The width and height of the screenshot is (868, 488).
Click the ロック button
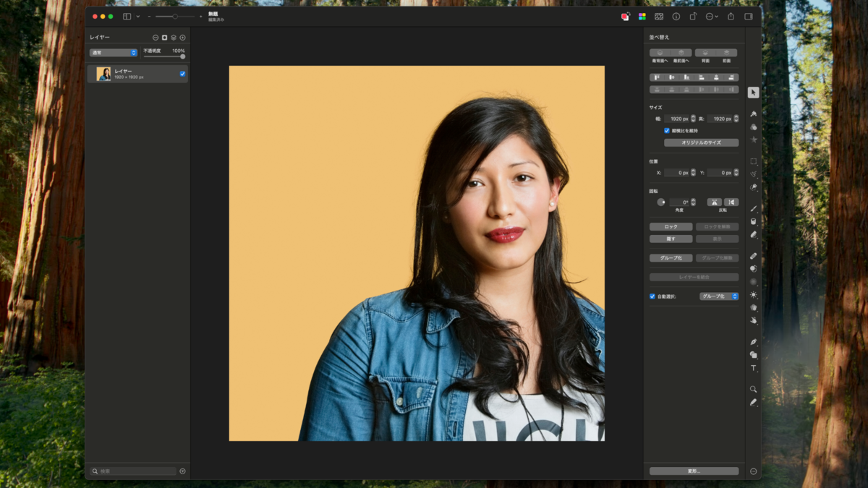pyautogui.click(x=671, y=227)
